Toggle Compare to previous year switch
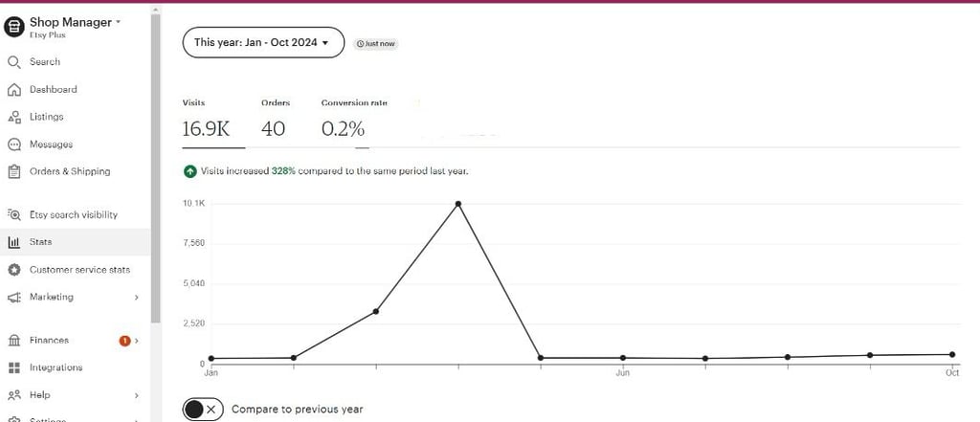 coord(202,409)
